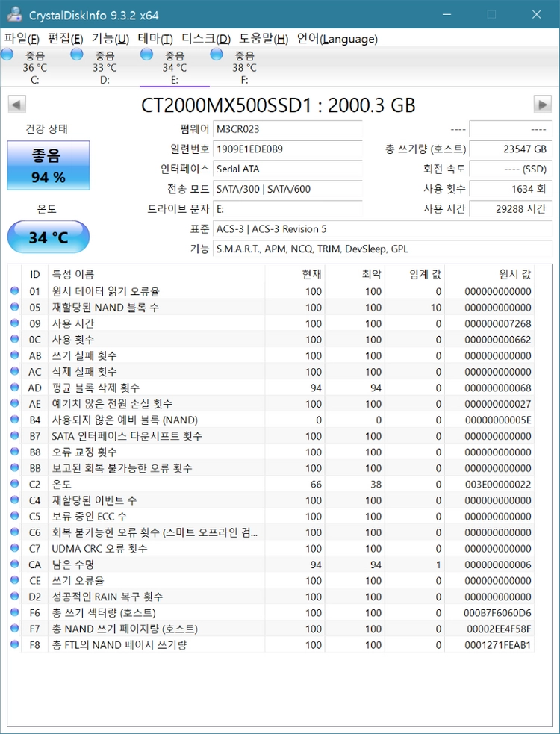The height and width of the screenshot is (734, 560).
Task: Click status orb for C4 row
Action: pyautogui.click(x=14, y=500)
